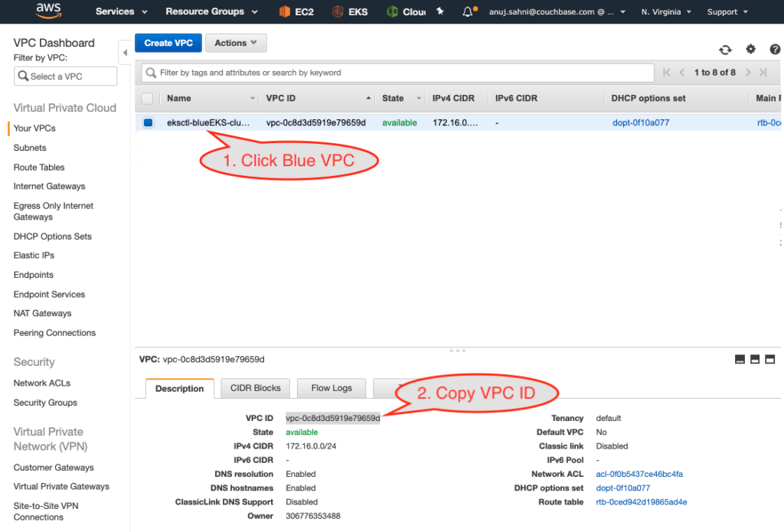Open VPC settings via gear icon
Screen dimensions: 784x532
(750, 48)
